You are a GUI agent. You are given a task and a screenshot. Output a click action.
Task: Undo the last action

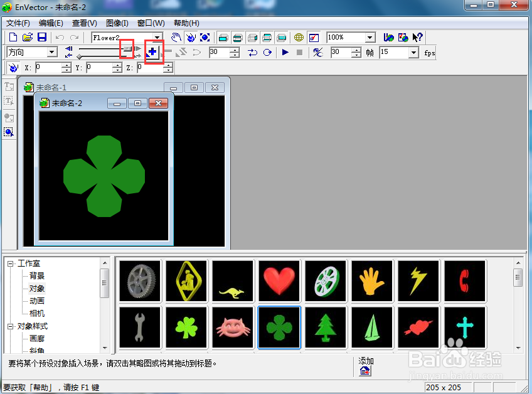(60, 38)
